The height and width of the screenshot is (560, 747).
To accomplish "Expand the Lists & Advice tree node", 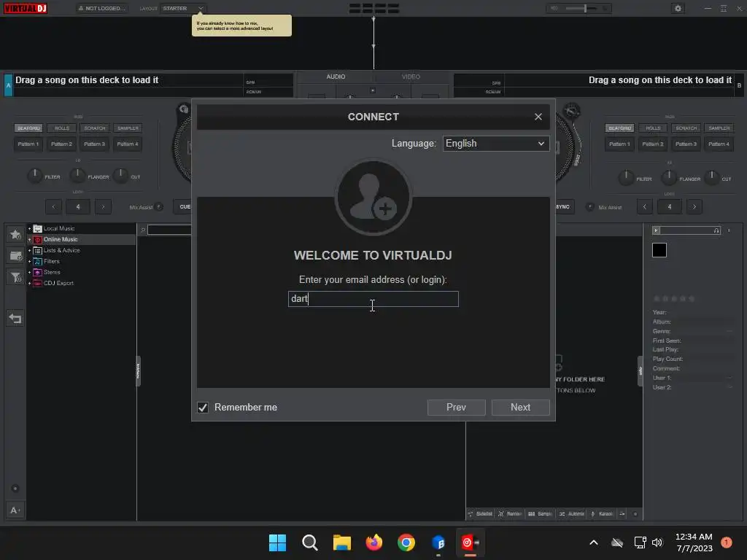I will (29, 251).
